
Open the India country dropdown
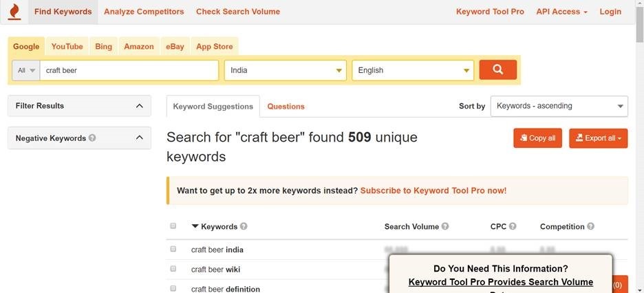[x=286, y=70]
